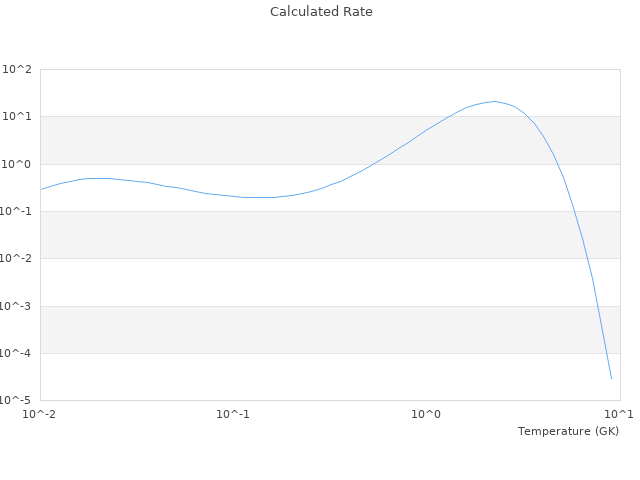Image resolution: width=640 pixels, height=480 pixels.
Task: Click the curve's small left-side local maximum
Action: [98, 178]
